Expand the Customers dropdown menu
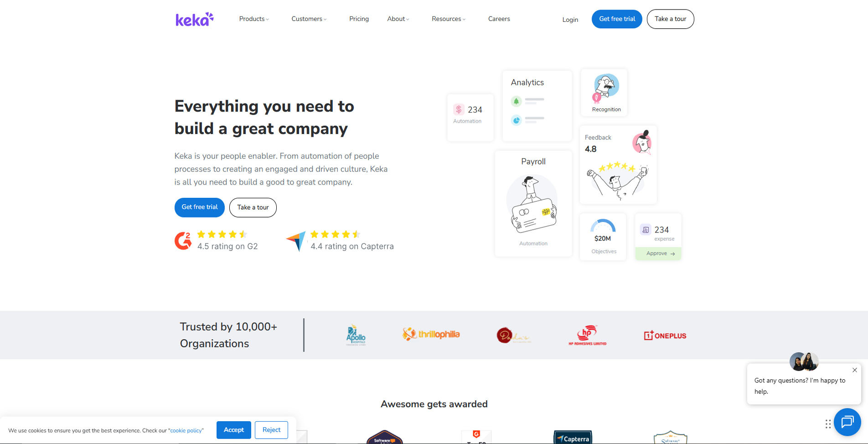The height and width of the screenshot is (444, 868). (x=309, y=19)
